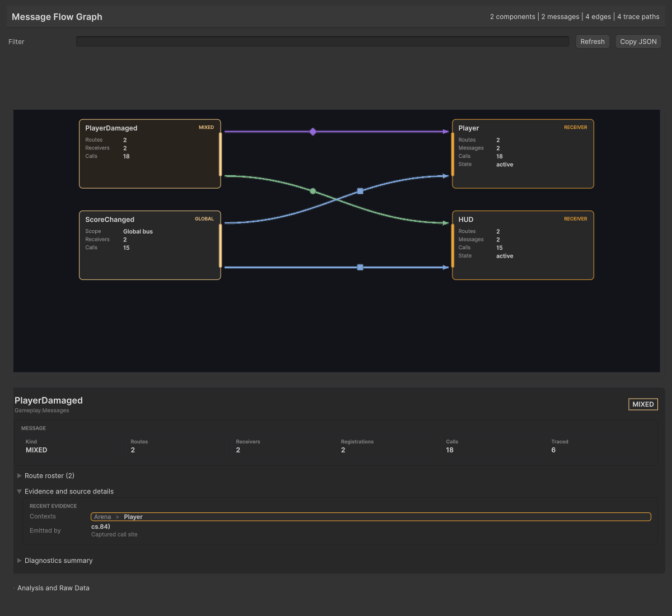Image resolution: width=672 pixels, height=616 pixels.
Task: Select the Player receiver node
Action: 523,154
